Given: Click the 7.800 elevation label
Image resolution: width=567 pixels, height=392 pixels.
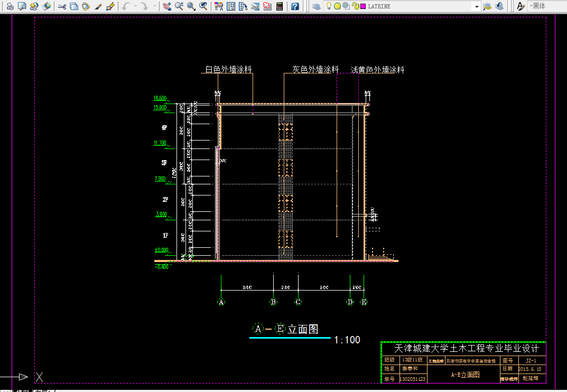Looking at the screenshot, I should 160,179.
